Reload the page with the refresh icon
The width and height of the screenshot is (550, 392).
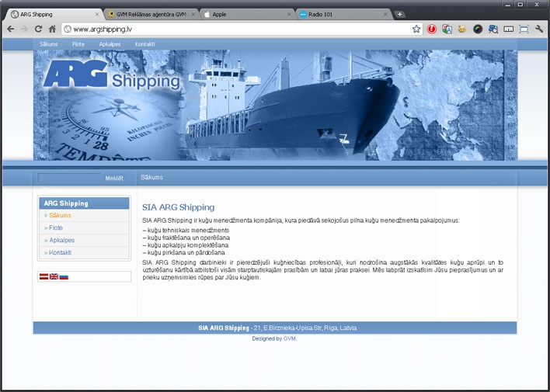click(x=38, y=29)
